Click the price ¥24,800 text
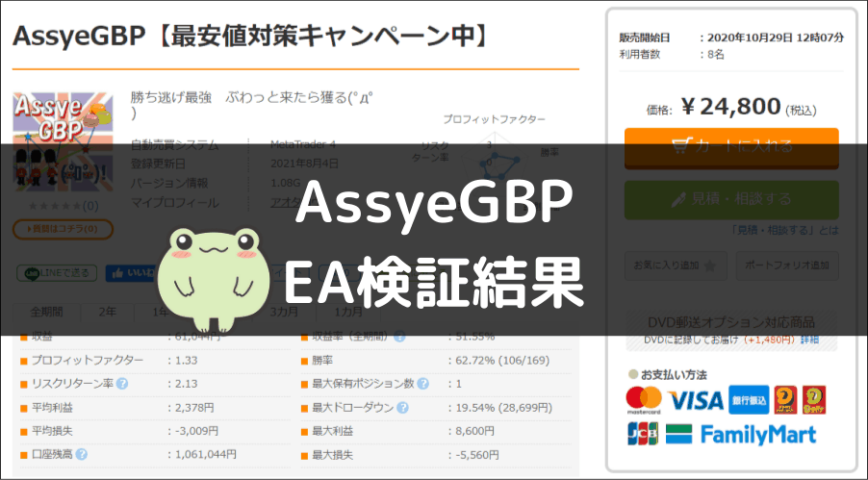This screenshot has width=868, height=480. pyautogui.click(x=730, y=107)
